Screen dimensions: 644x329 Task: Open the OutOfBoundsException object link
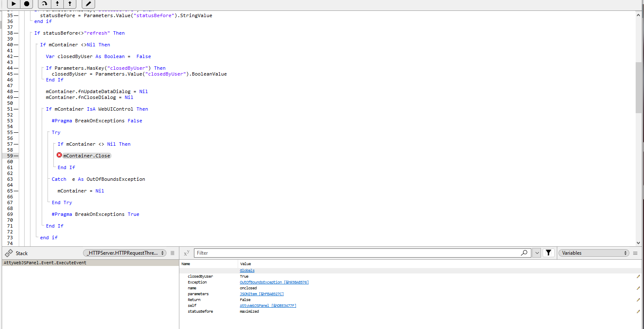274,282
